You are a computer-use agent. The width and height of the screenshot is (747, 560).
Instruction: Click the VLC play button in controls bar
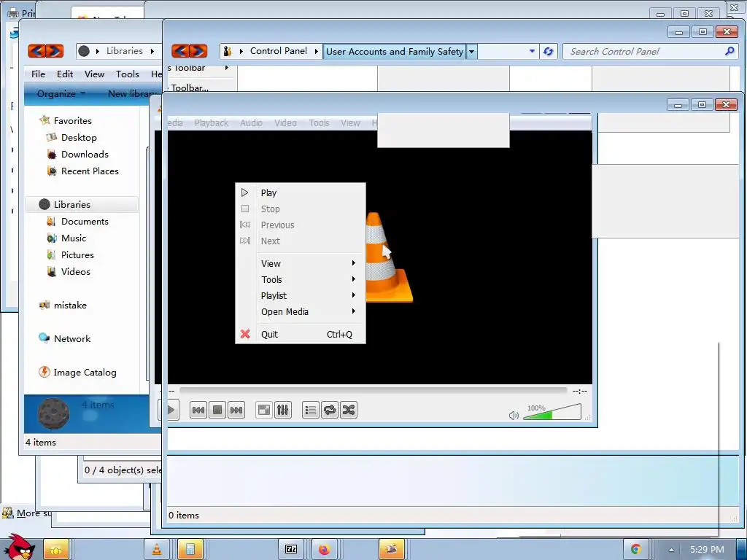171,410
